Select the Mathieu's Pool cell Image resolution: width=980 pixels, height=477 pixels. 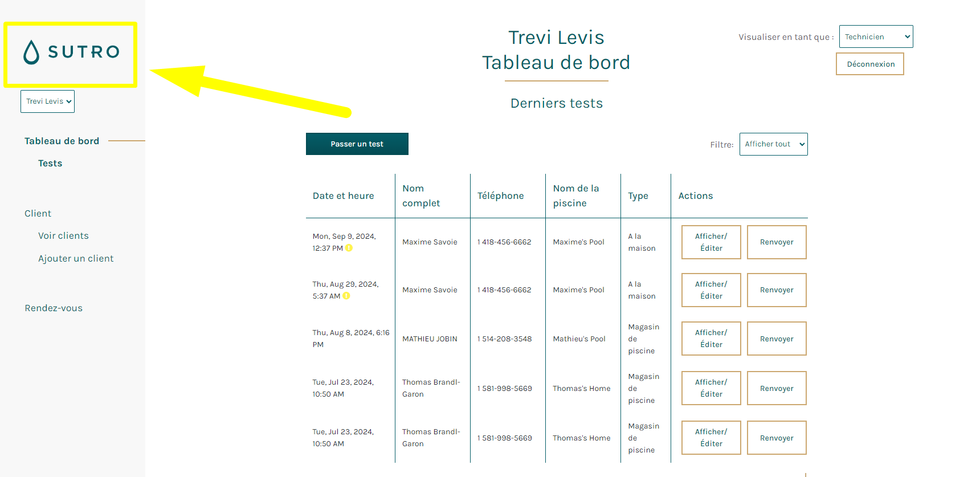point(579,339)
